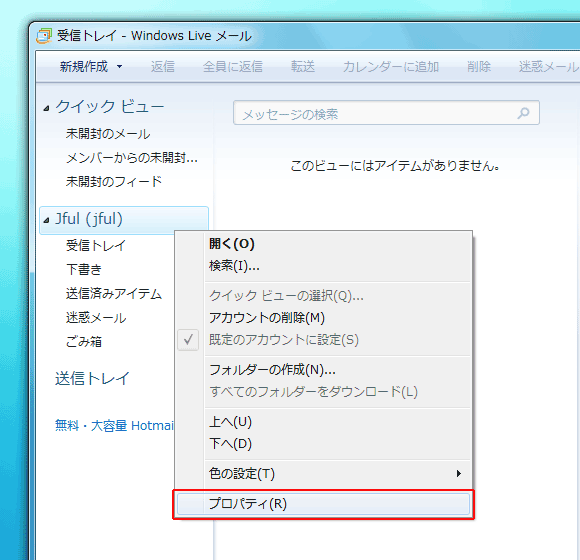This screenshot has height=560, width=580.
Task: Focus the メッセージの検索 search field
Action: pos(386,113)
